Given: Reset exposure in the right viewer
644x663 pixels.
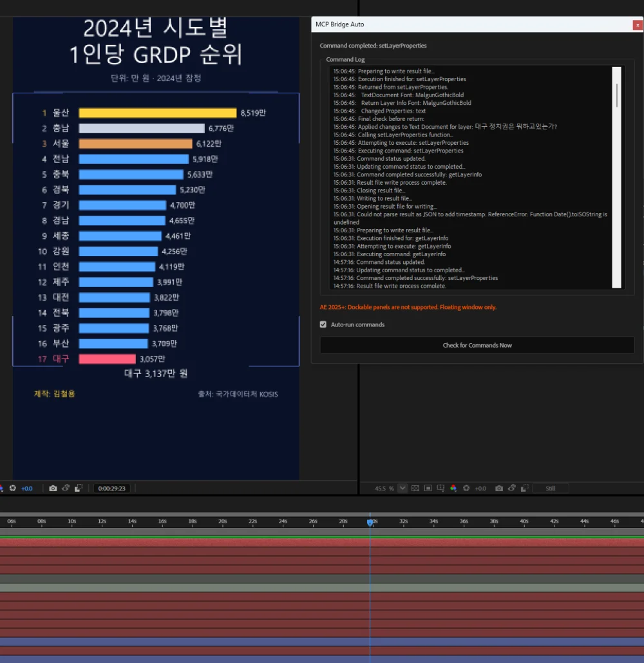Looking at the screenshot, I should tap(466, 489).
